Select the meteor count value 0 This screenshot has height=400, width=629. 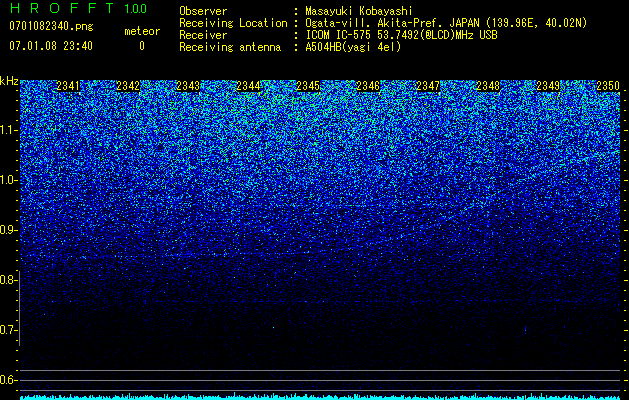pos(142,46)
